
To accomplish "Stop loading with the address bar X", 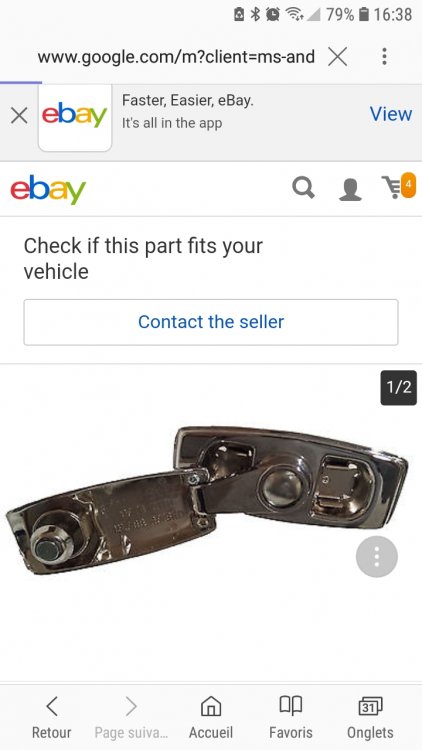I will (x=338, y=57).
